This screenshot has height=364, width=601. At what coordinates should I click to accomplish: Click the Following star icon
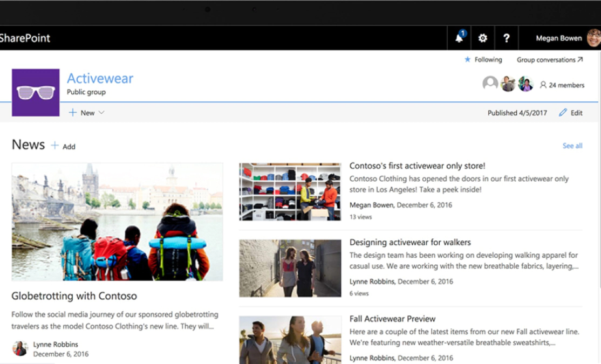tap(467, 59)
